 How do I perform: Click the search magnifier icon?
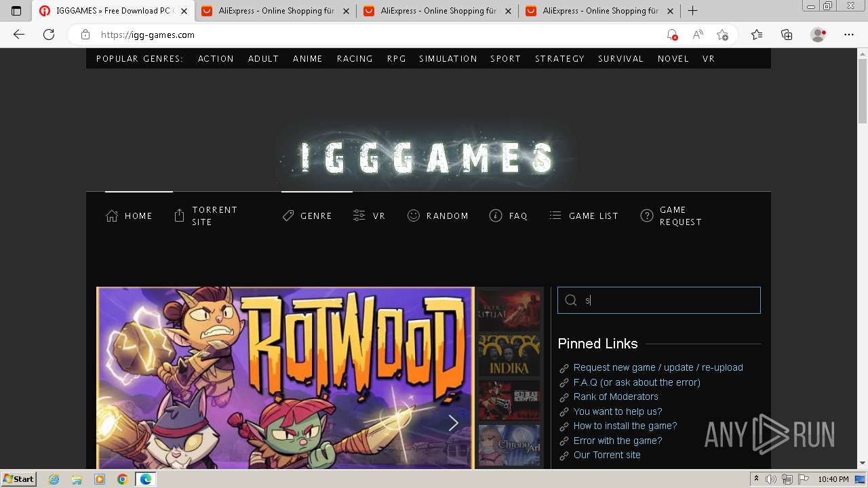(x=571, y=300)
